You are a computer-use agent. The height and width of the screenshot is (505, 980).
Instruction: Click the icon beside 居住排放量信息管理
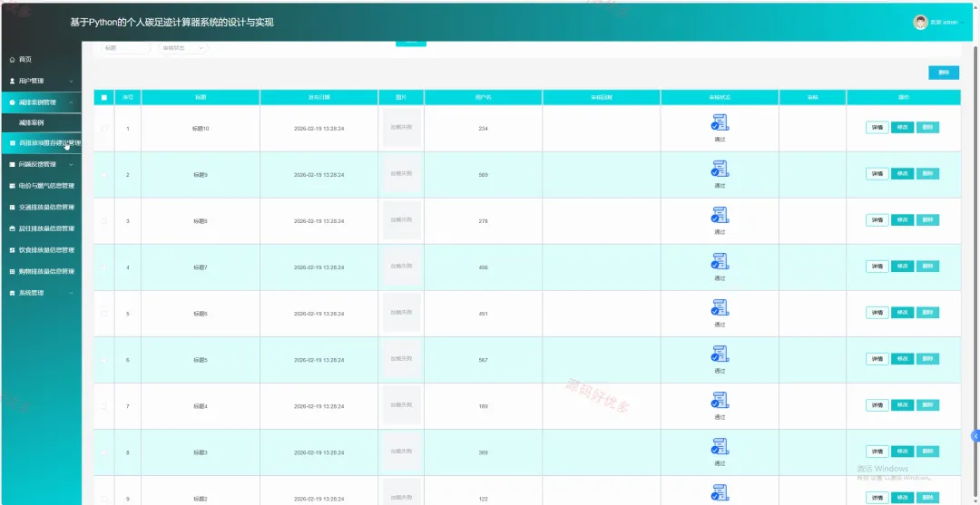pos(12,228)
